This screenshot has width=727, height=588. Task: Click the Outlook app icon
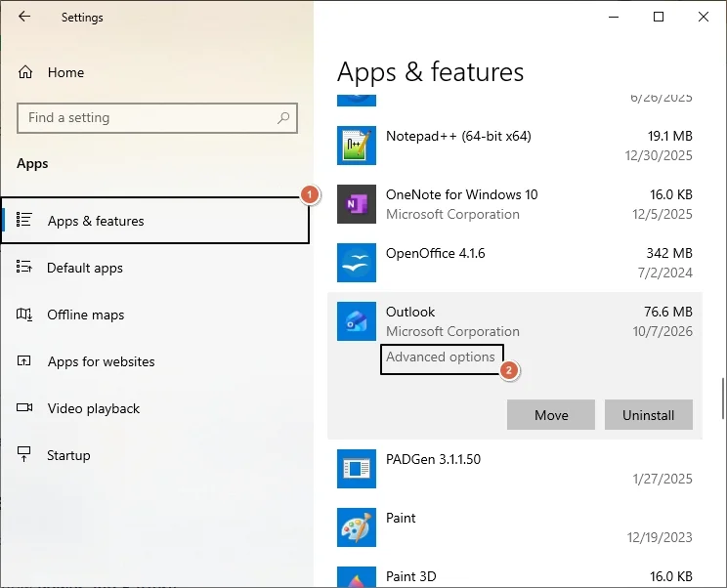(357, 321)
